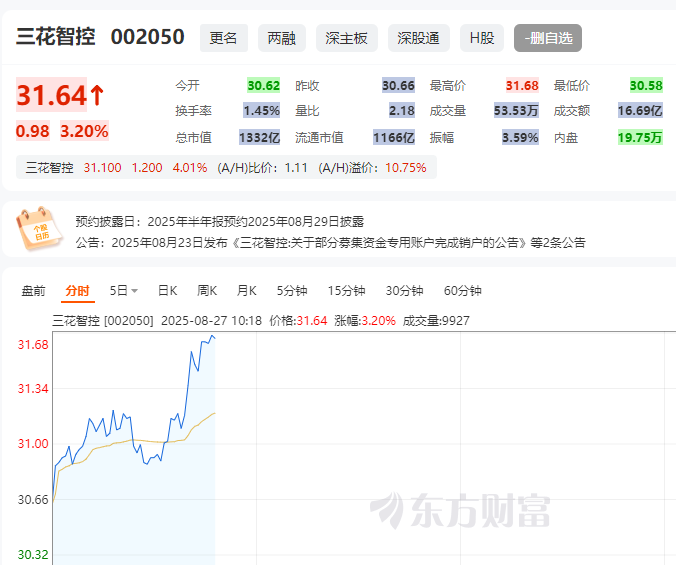Open the 个股日历 calendar icon
676x565 pixels.
[39, 228]
